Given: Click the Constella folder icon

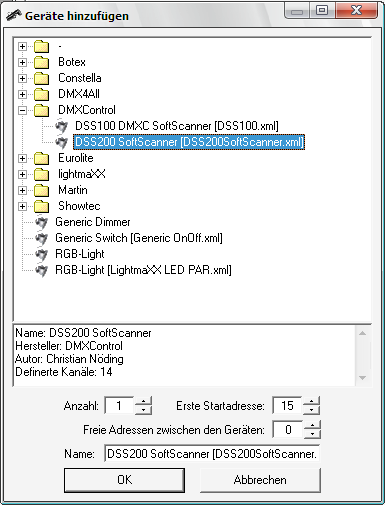Looking at the screenshot, I should [42, 78].
